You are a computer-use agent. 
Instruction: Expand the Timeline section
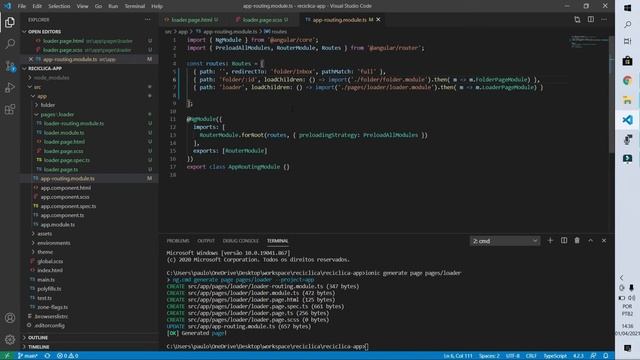(38, 347)
